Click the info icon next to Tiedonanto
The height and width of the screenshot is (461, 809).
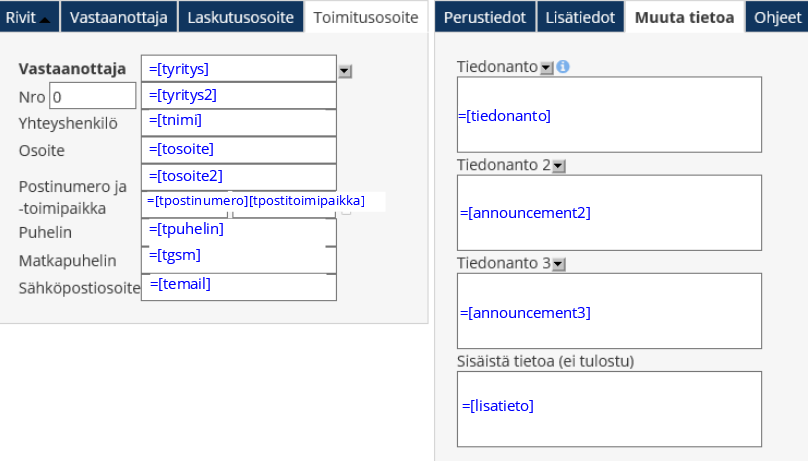coord(563,67)
